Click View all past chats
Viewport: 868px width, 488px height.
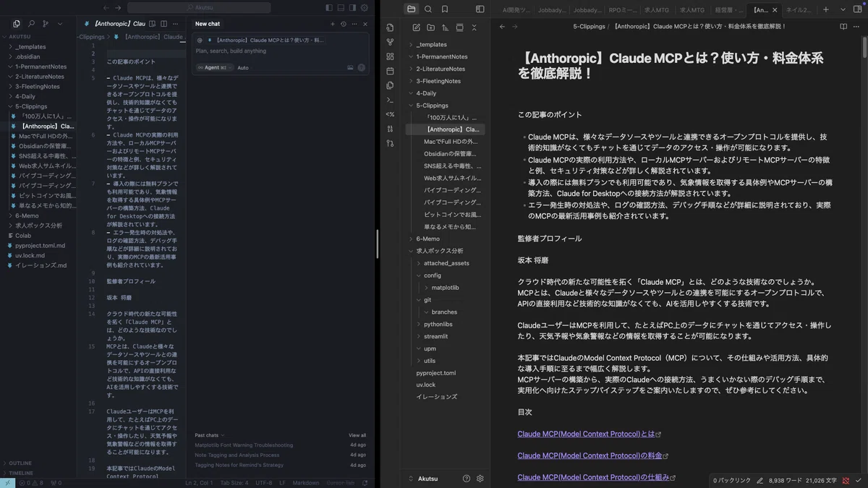tap(357, 435)
